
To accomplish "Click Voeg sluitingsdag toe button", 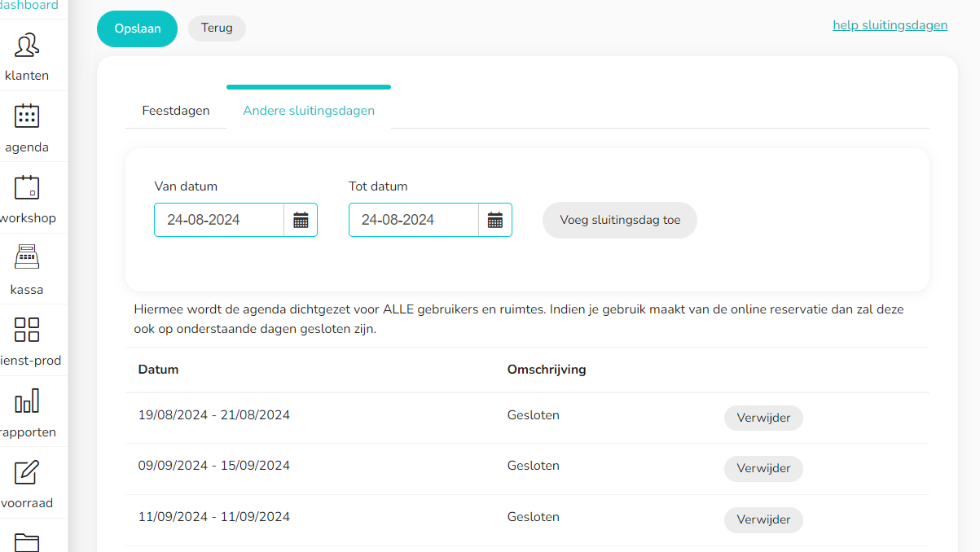I will (620, 220).
